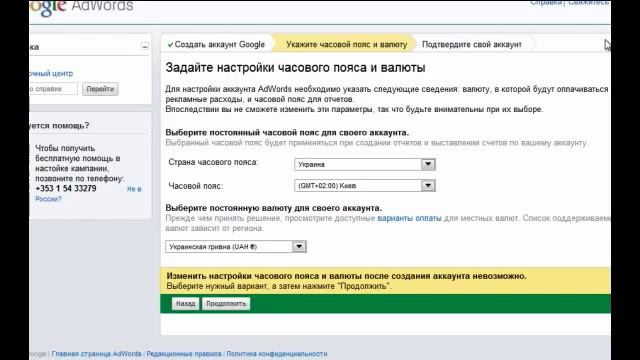Click the help search input field
Screen dimensions: 640x360
click(53, 89)
